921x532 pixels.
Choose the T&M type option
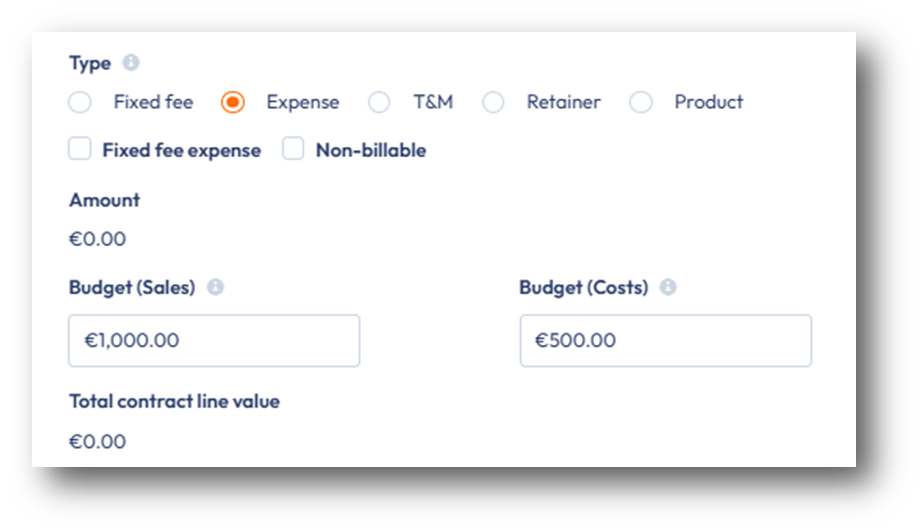point(379,102)
